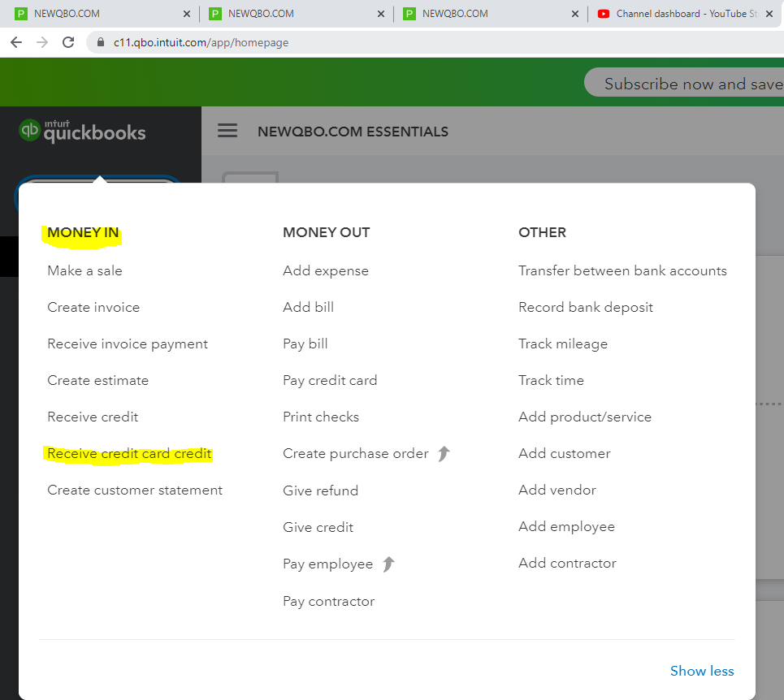
Task: Click the QuickBooks logo
Action: point(83,131)
